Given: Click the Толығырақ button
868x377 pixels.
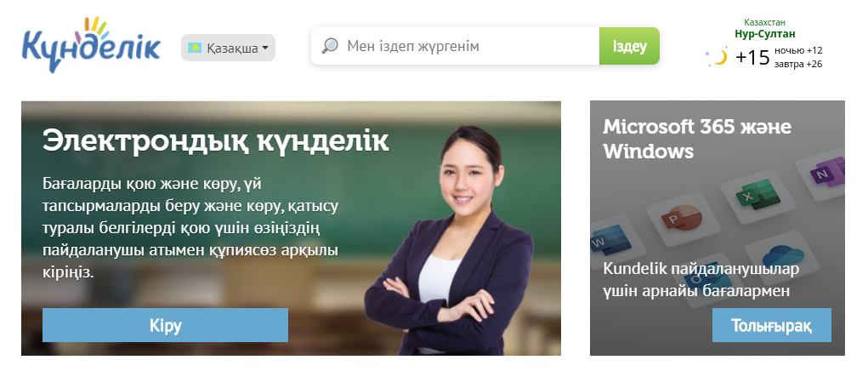Looking at the screenshot, I should pyautogui.click(x=772, y=325).
